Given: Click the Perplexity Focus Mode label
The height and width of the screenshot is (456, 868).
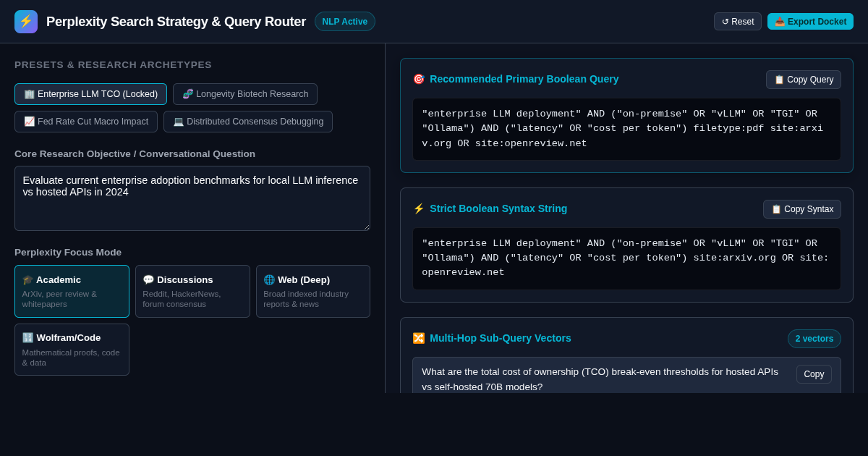Looking at the screenshot, I should [68, 253].
